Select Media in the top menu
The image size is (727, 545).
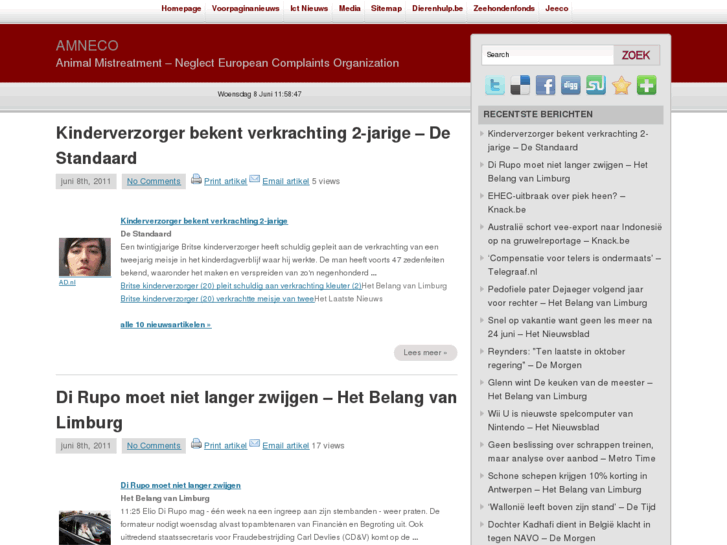[350, 8]
